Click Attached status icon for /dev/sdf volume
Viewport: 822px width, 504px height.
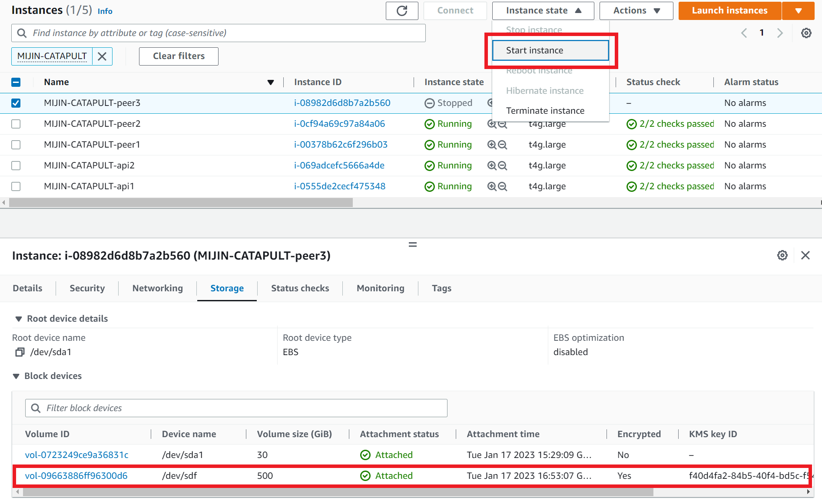365,476
